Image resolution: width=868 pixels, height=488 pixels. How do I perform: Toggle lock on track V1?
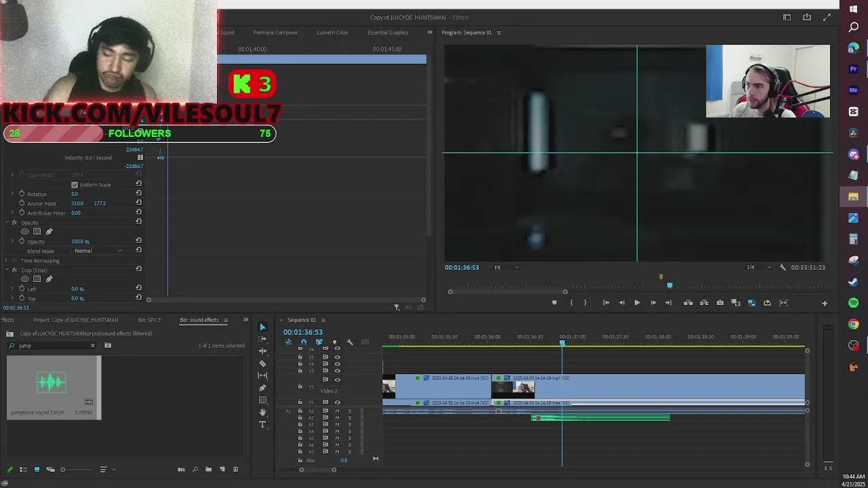(x=300, y=403)
